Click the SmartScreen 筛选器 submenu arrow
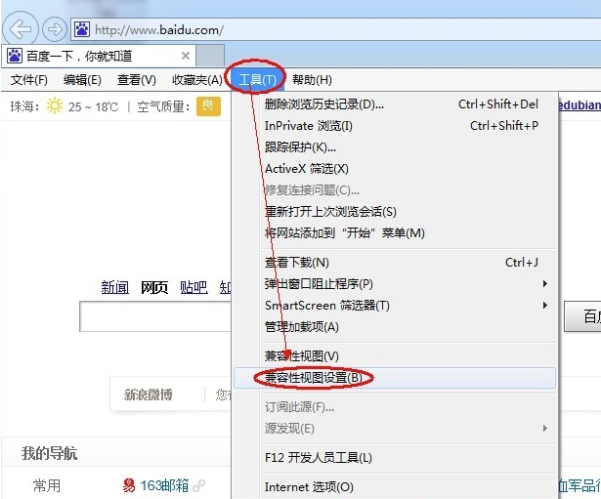The height and width of the screenshot is (499, 601). coord(545,305)
